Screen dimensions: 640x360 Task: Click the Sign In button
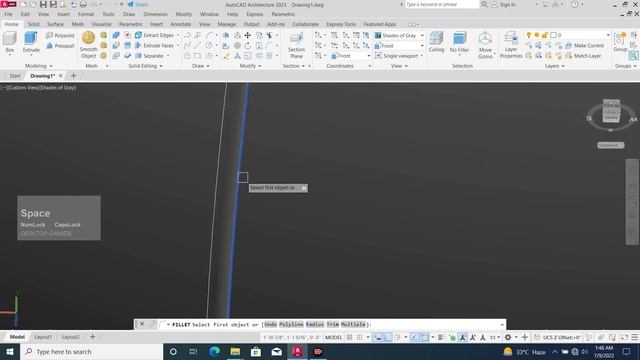tap(503, 4)
